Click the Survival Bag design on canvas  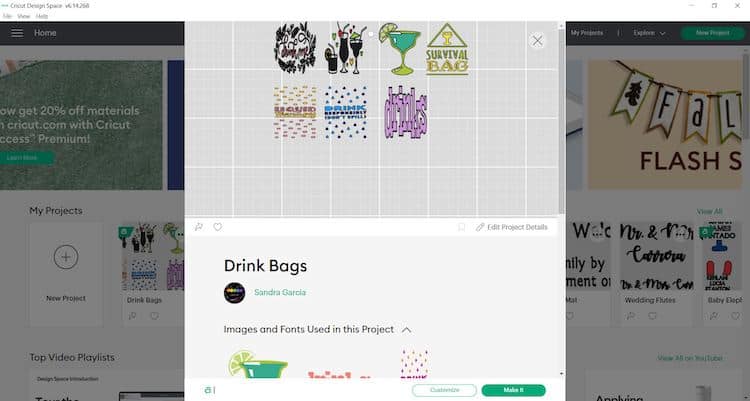[447, 49]
